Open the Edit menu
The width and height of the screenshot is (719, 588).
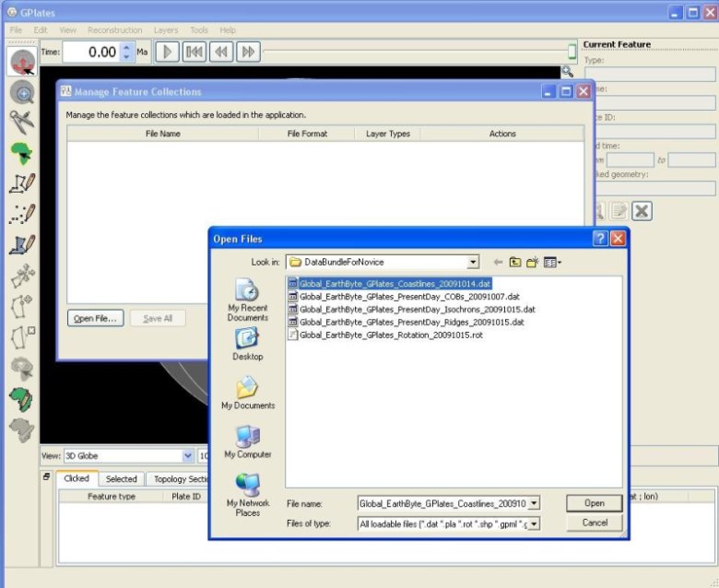(41, 29)
